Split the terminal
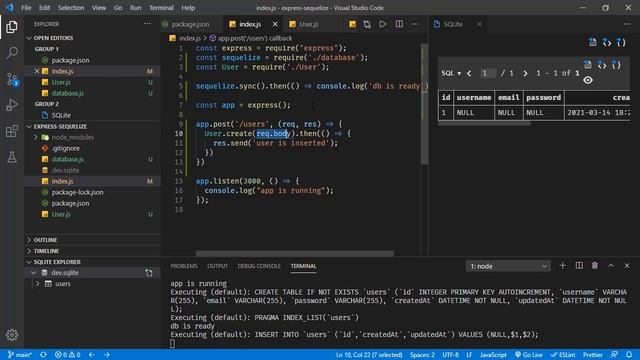Image resolution: width=640 pixels, height=360 pixels. point(579,266)
